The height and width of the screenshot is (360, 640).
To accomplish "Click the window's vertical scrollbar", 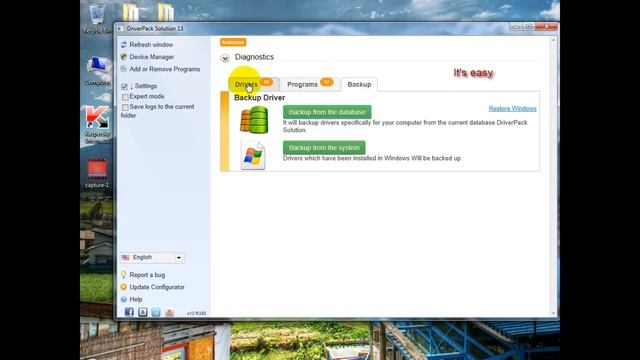I will (554, 177).
